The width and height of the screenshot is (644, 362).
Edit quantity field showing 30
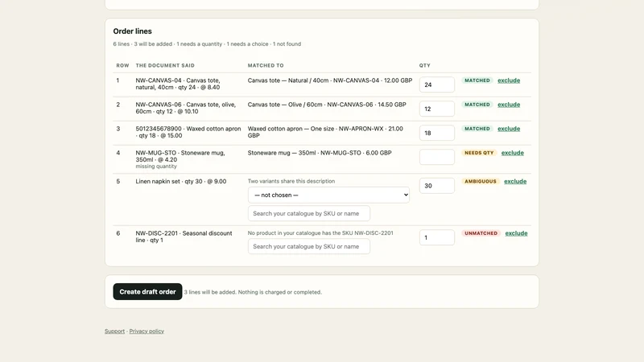click(436, 186)
